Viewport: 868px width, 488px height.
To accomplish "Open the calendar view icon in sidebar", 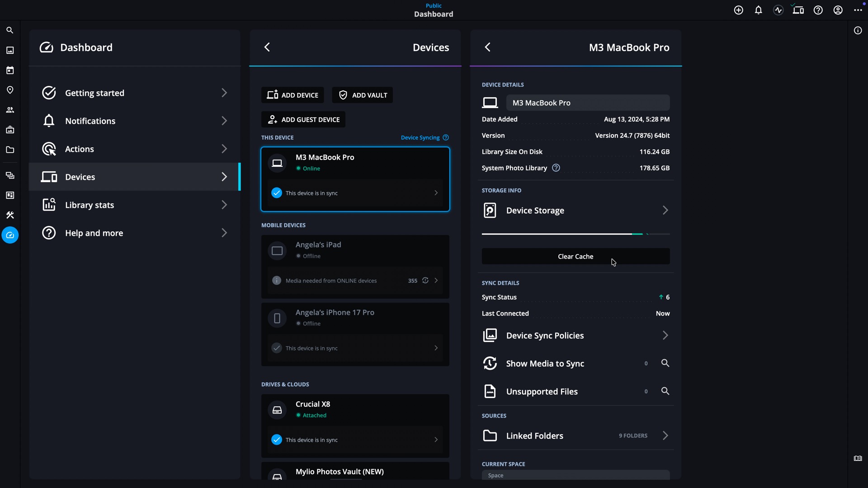I will tap(9, 70).
